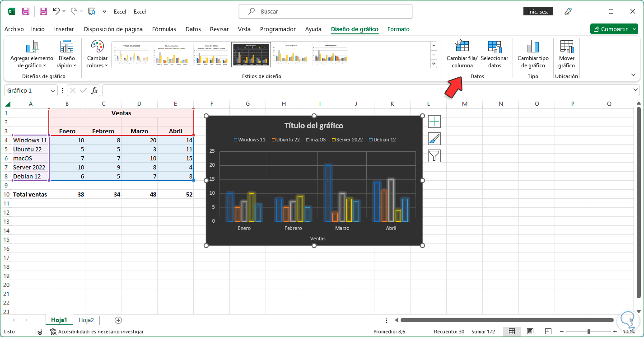The height and width of the screenshot is (337, 644).
Task: Click the Buscar search box
Action: 326,11
